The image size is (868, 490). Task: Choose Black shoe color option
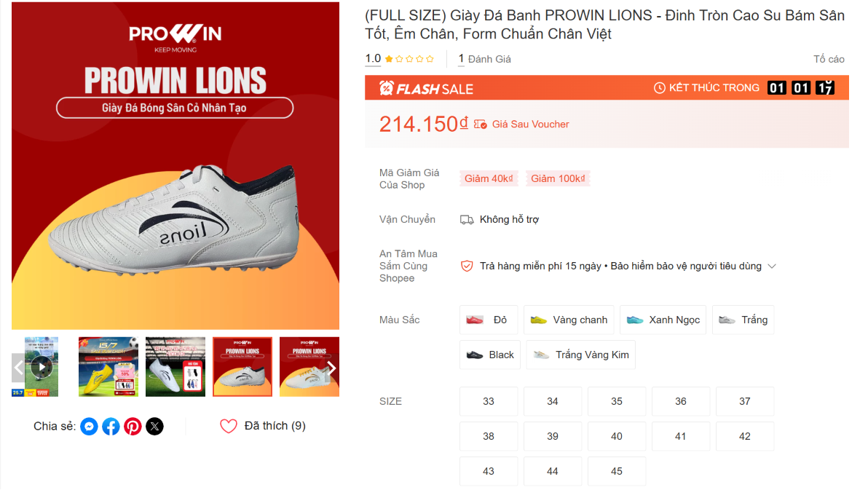pyautogui.click(x=490, y=355)
